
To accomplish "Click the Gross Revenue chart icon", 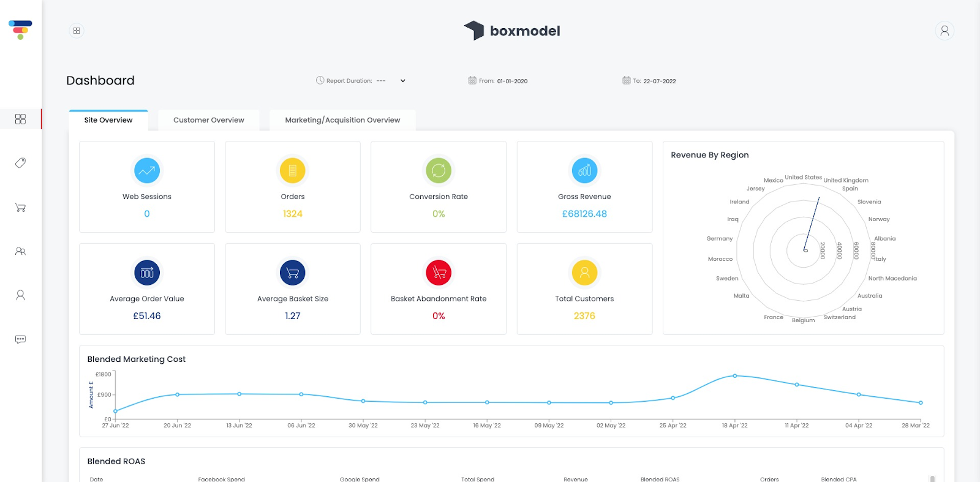I will pyautogui.click(x=584, y=170).
